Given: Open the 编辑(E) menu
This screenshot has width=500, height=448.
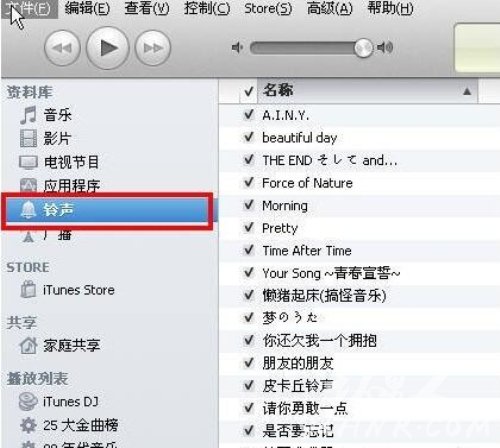Looking at the screenshot, I should point(87,8).
